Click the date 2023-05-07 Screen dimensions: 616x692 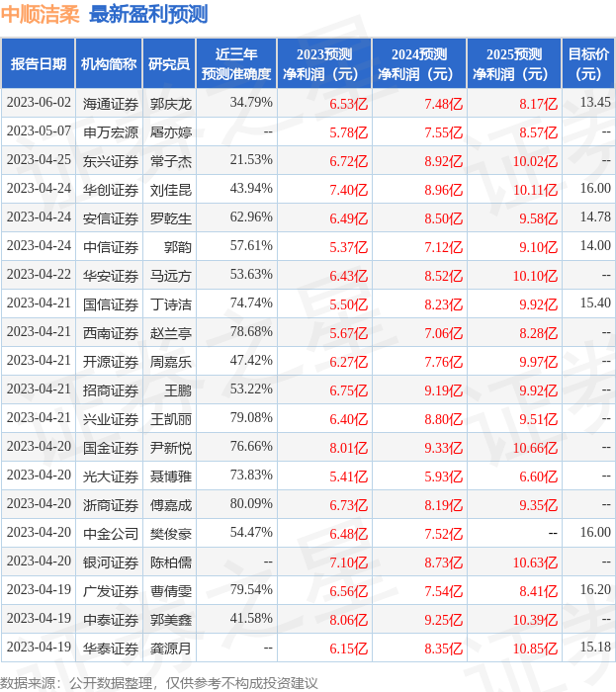click(x=39, y=131)
